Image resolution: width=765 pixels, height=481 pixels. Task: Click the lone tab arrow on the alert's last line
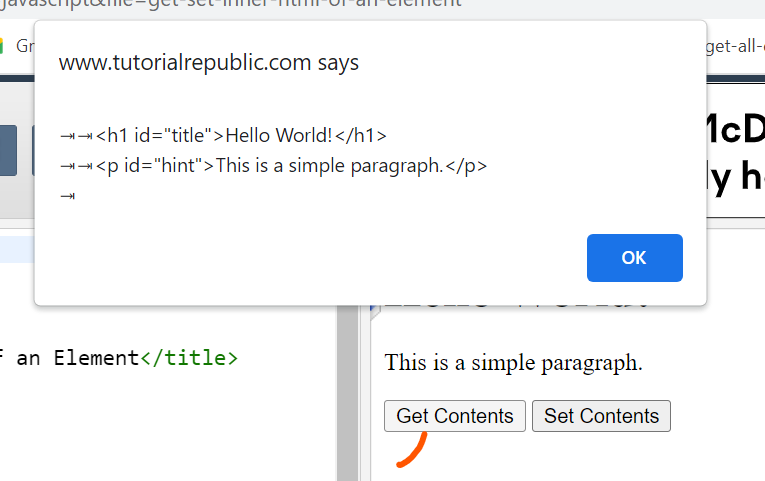[68, 196]
